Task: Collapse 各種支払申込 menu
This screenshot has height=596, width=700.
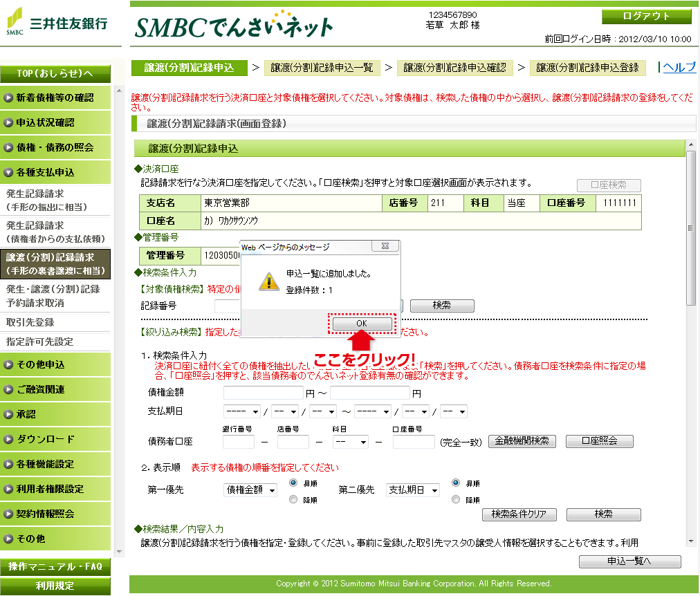Action: [55, 173]
